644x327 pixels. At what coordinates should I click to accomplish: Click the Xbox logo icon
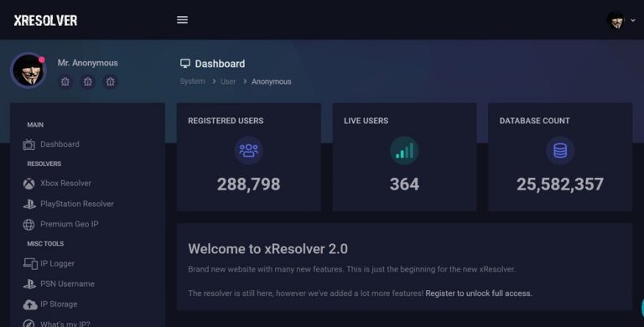pyautogui.click(x=29, y=184)
